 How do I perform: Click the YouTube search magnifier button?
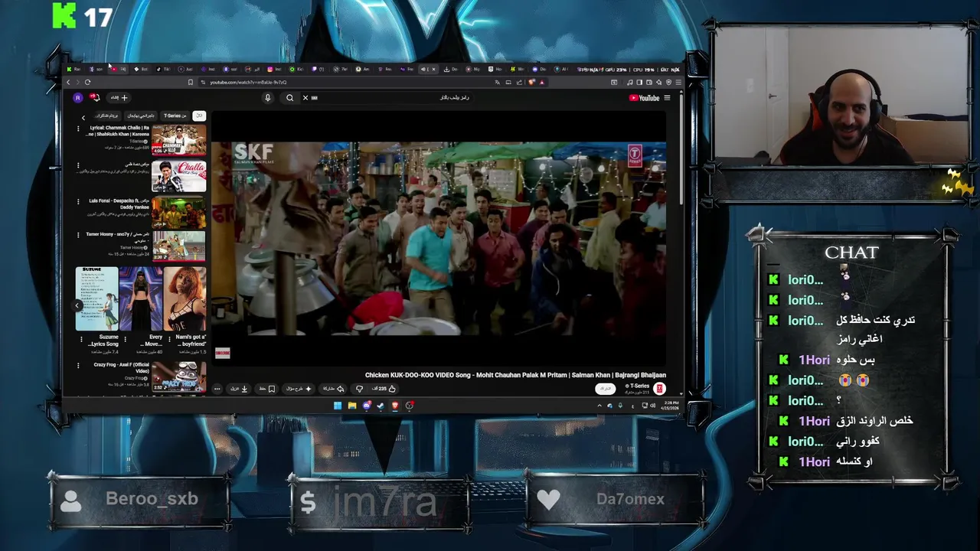coord(289,98)
